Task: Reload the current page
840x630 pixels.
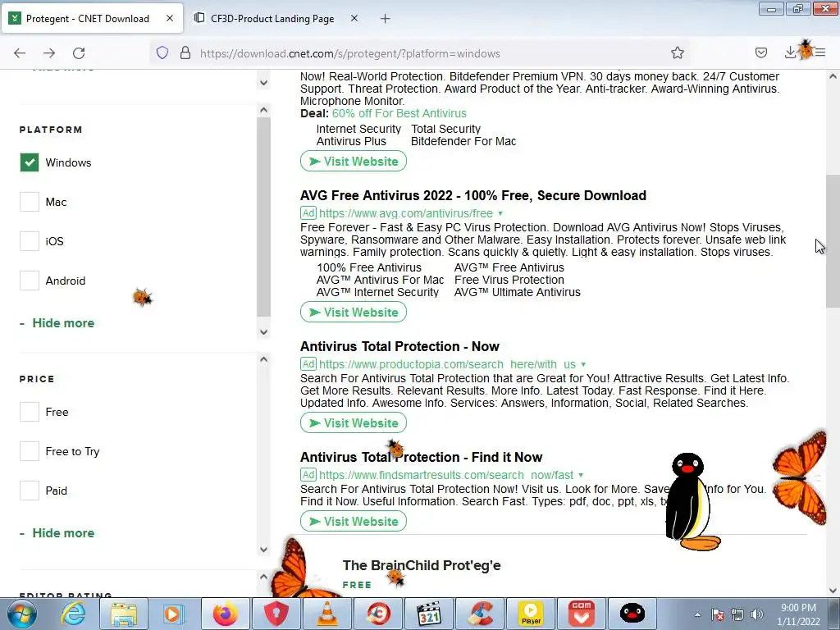Action: click(x=79, y=53)
